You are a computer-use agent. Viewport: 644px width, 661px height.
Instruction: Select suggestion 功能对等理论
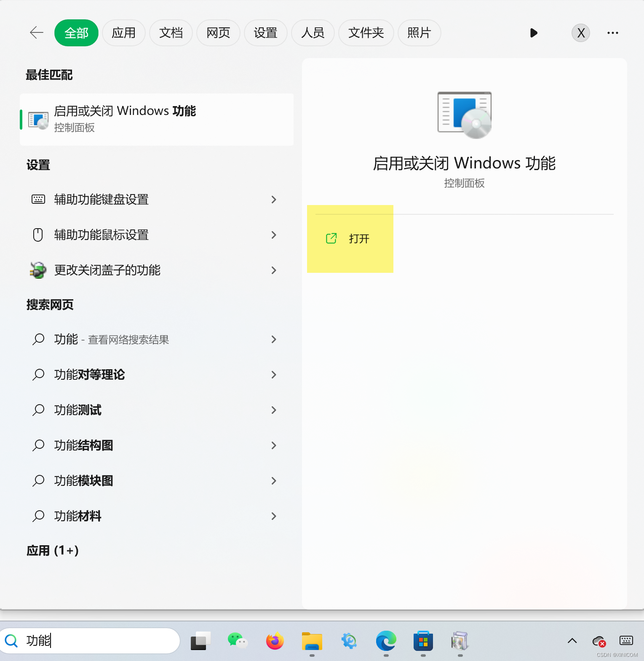click(157, 375)
